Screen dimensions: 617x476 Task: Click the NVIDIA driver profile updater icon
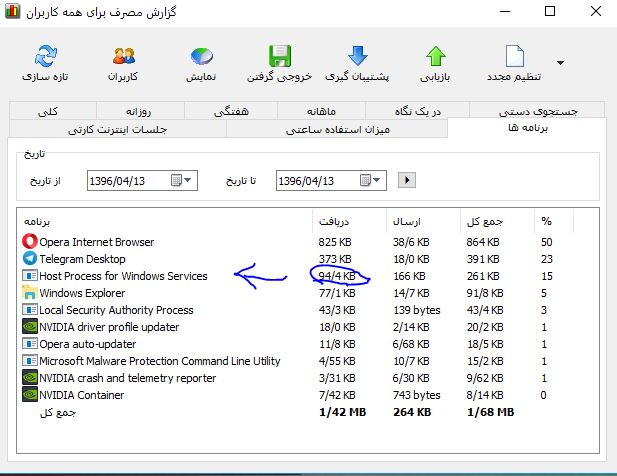click(x=30, y=327)
